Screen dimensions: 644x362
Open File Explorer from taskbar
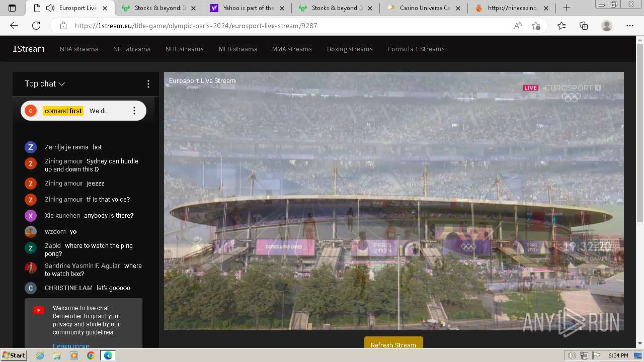pos(57,355)
